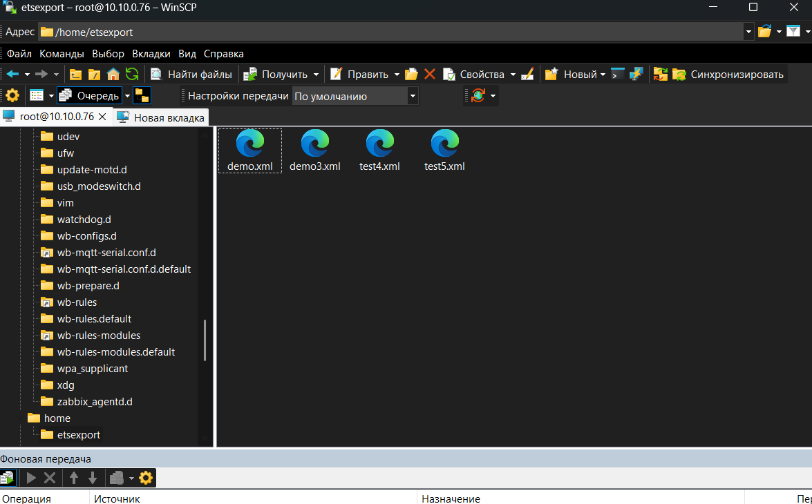Open the Править dropdown arrow

pos(397,75)
